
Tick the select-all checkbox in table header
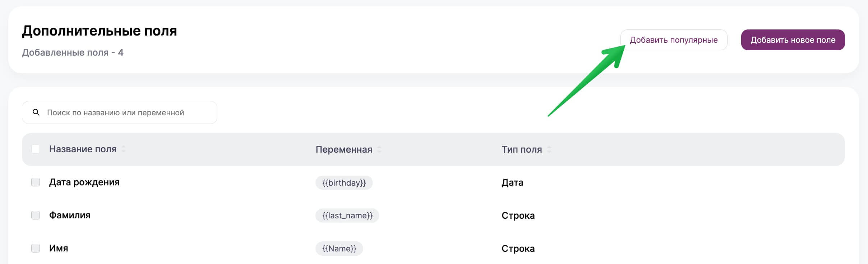pos(36,149)
